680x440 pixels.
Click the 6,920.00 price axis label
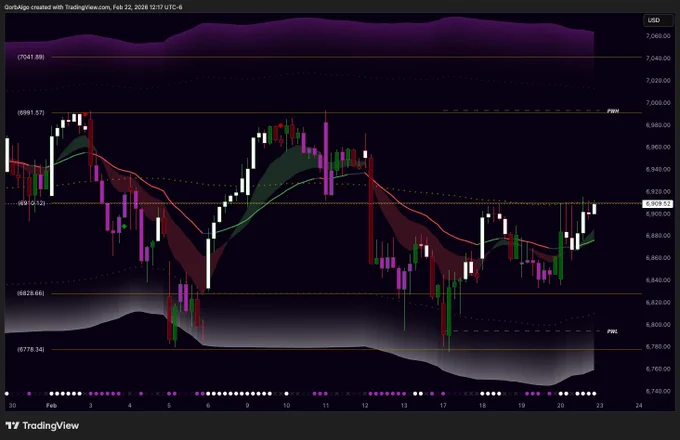point(658,191)
